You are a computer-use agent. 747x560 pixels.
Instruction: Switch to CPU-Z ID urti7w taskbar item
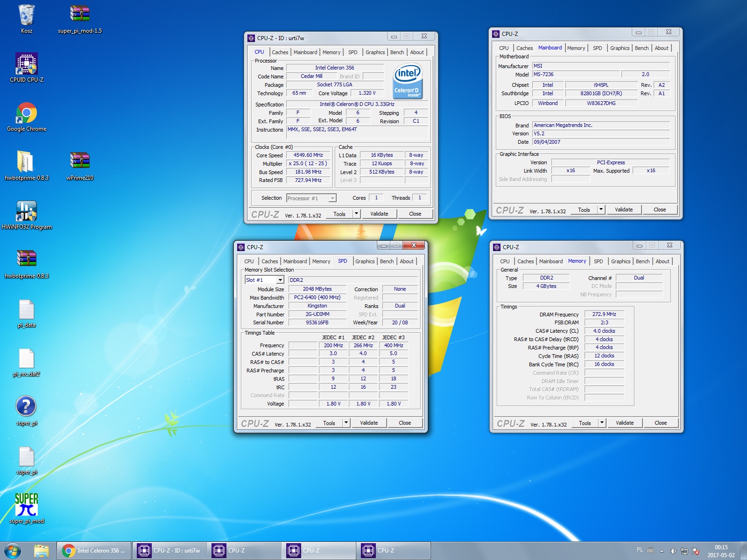[169, 551]
